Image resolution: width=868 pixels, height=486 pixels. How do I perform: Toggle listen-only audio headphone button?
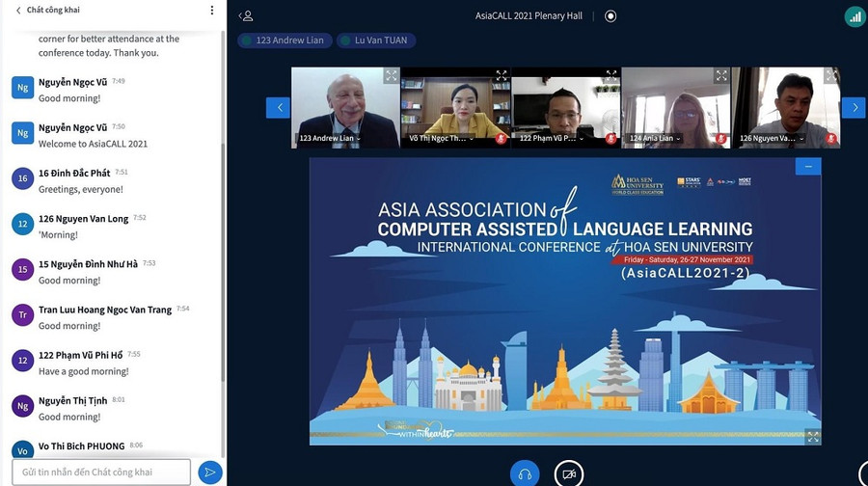pyautogui.click(x=525, y=473)
